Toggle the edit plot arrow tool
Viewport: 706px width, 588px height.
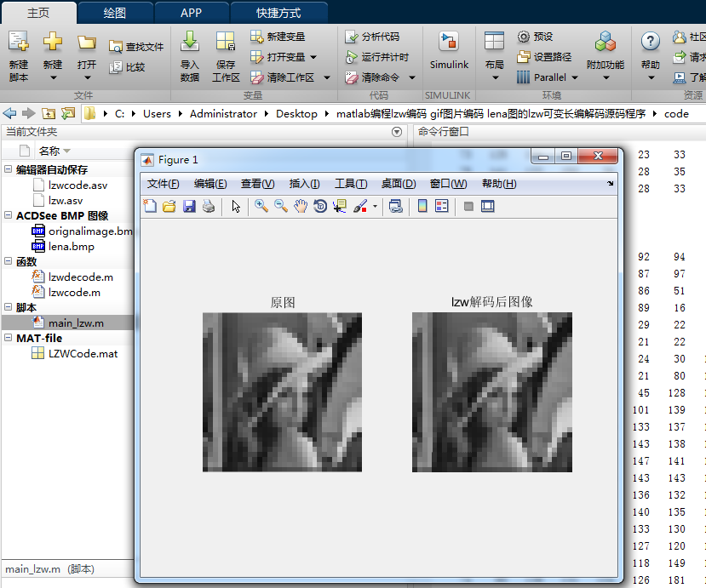click(x=236, y=207)
